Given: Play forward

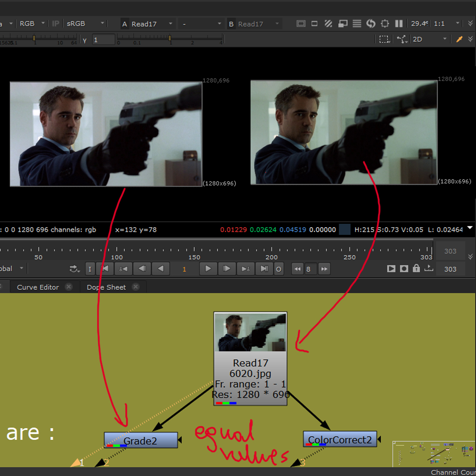Looking at the screenshot, I should point(208,269).
